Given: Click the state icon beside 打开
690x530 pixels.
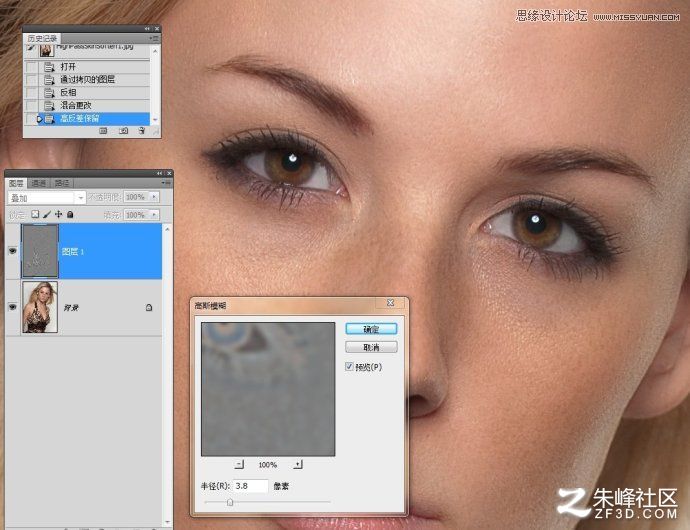Looking at the screenshot, I should click(x=49, y=67).
